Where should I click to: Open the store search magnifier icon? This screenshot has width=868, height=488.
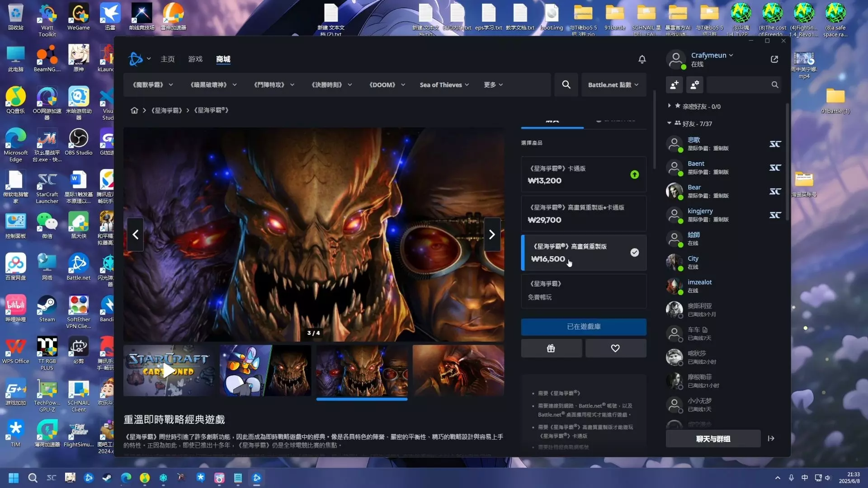pyautogui.click(x=566, y=85)
